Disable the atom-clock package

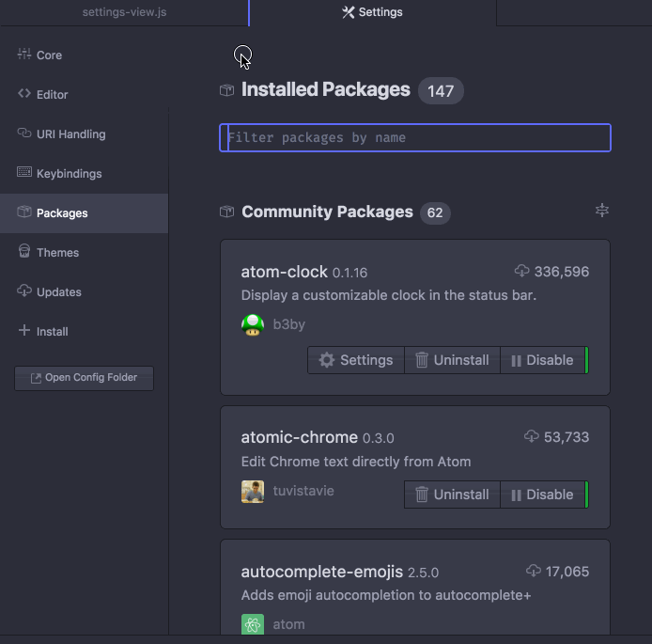coord(542,360)
